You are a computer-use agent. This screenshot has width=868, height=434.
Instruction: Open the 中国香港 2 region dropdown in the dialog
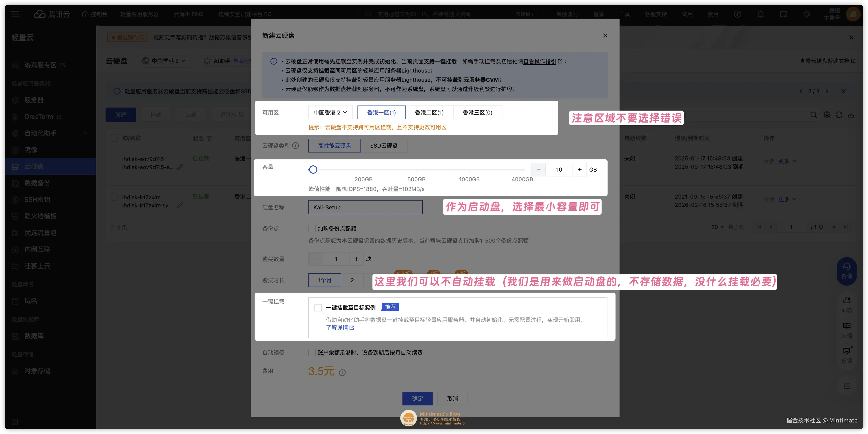tap(330, 112)
